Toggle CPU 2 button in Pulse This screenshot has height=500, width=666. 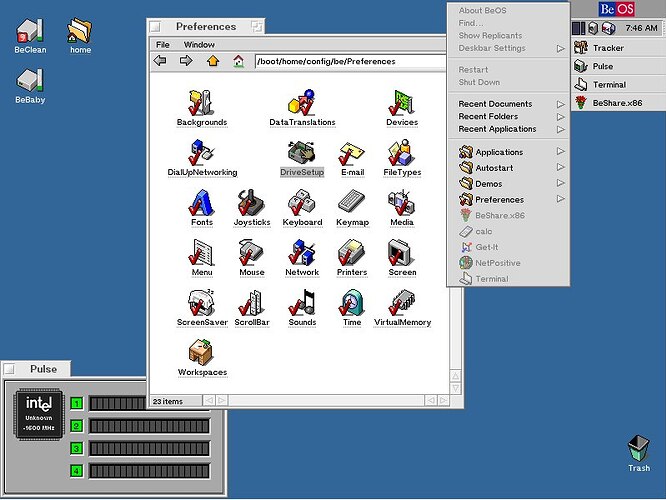point(76,426)
